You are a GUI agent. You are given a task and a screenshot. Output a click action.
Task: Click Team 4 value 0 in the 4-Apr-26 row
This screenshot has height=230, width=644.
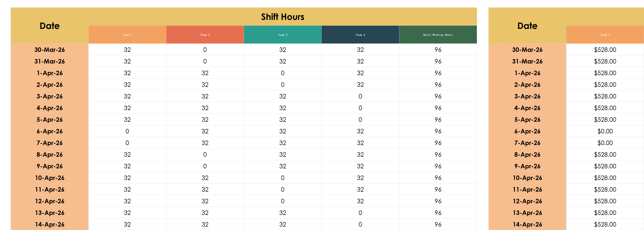pyautogui.click(x=360, y=108)
